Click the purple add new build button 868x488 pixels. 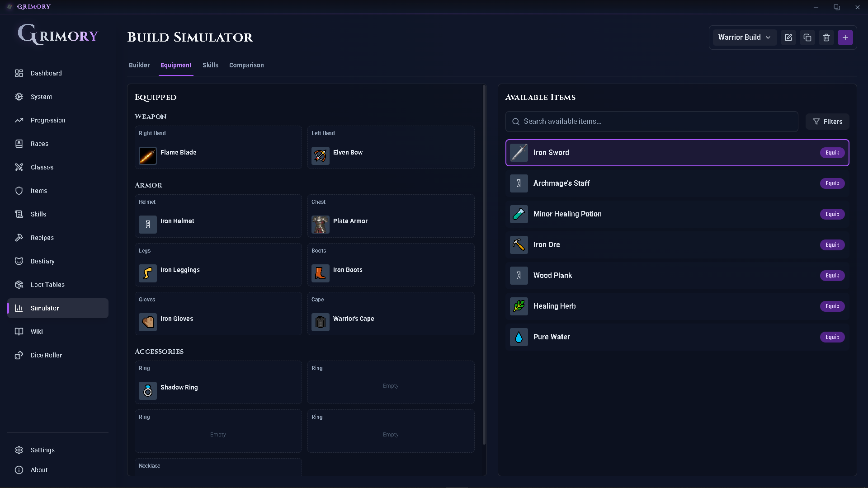tap(845, 38)
